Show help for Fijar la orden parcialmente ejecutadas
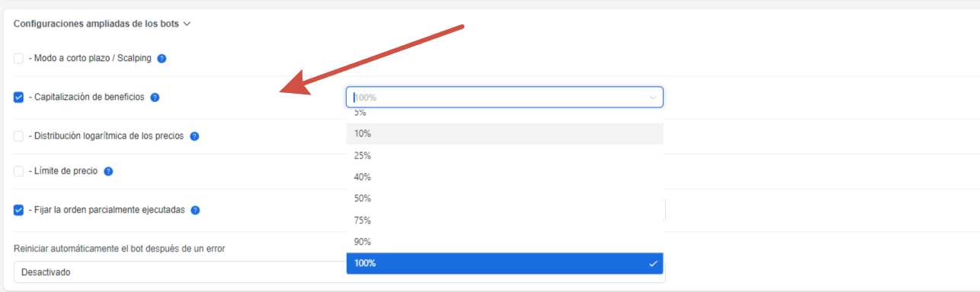The width and height of the screenshot is (980, 292). coord(195,210)
